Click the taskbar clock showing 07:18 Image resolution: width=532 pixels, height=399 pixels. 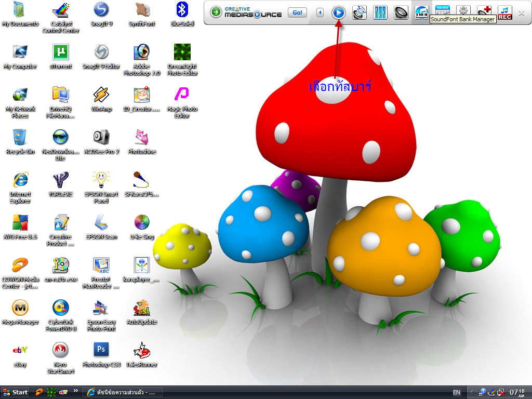pyautogui.click(x=517, y=393)
